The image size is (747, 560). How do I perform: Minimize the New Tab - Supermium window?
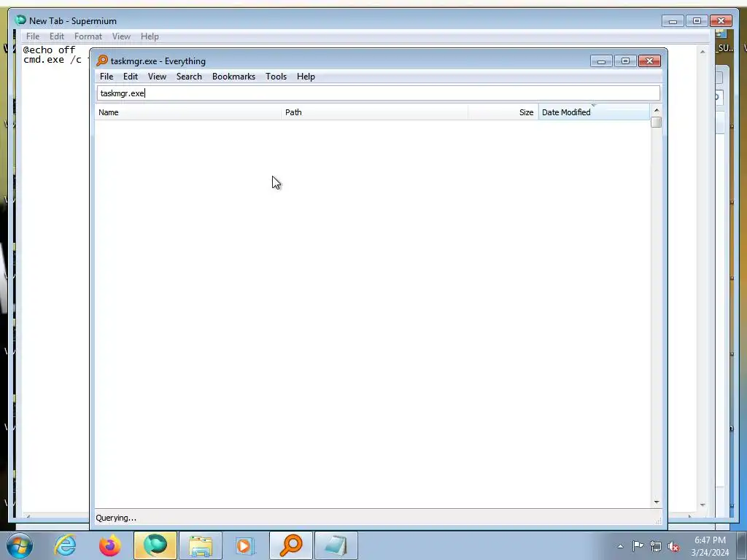[673, 21]
